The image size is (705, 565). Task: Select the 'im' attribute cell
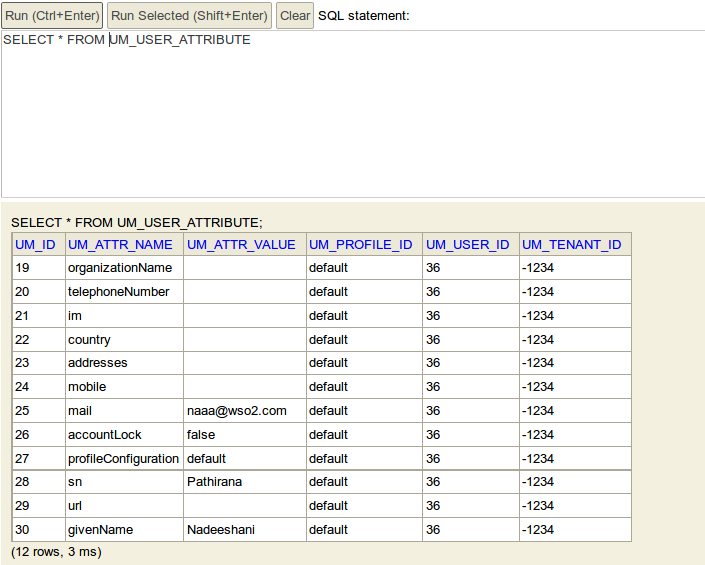point(125,316)
